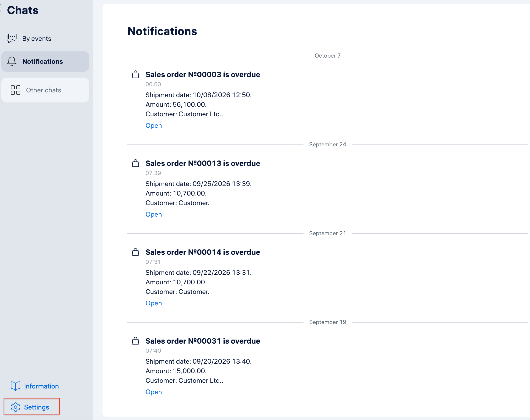The width and height of the screenshot is (530, 420).
Task: Click the September 24 date label
Action: [327, 144]
